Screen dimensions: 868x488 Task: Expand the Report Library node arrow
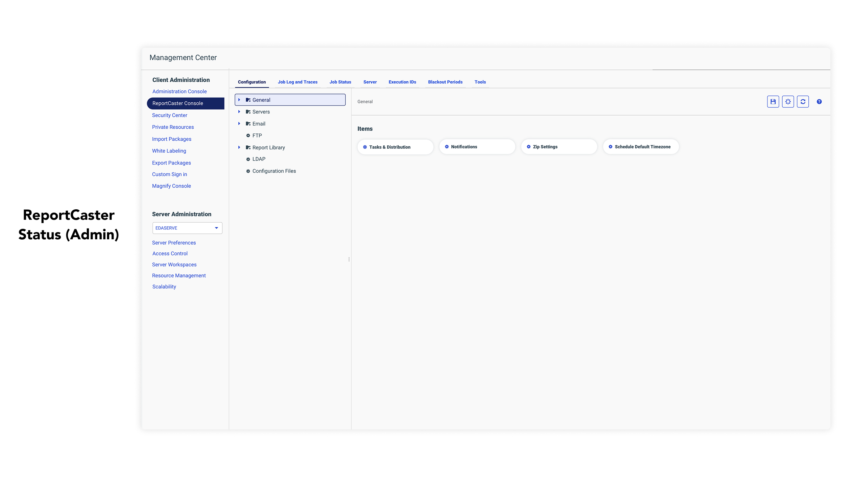[x=239, y=147]
